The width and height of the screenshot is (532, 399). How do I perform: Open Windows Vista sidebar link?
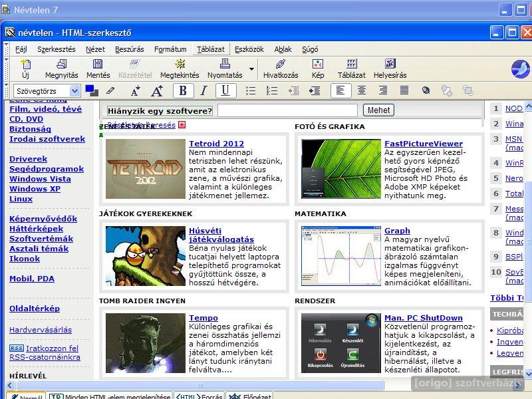coord(40,179)
